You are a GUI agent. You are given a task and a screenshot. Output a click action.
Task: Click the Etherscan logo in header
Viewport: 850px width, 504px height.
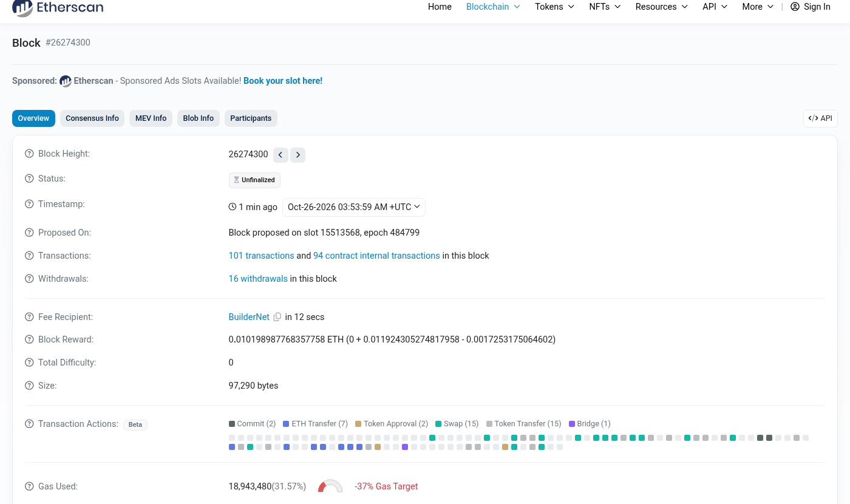coord(58,7)
